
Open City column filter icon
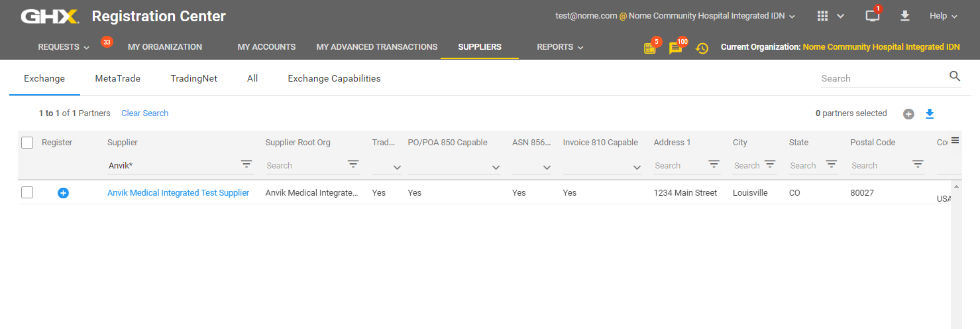click(x=770, y=164)
